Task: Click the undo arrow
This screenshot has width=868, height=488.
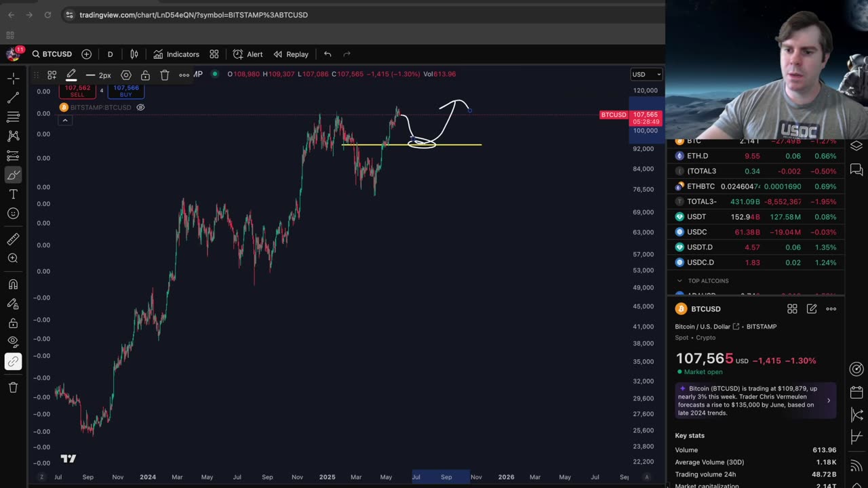Action: [328, 54]
